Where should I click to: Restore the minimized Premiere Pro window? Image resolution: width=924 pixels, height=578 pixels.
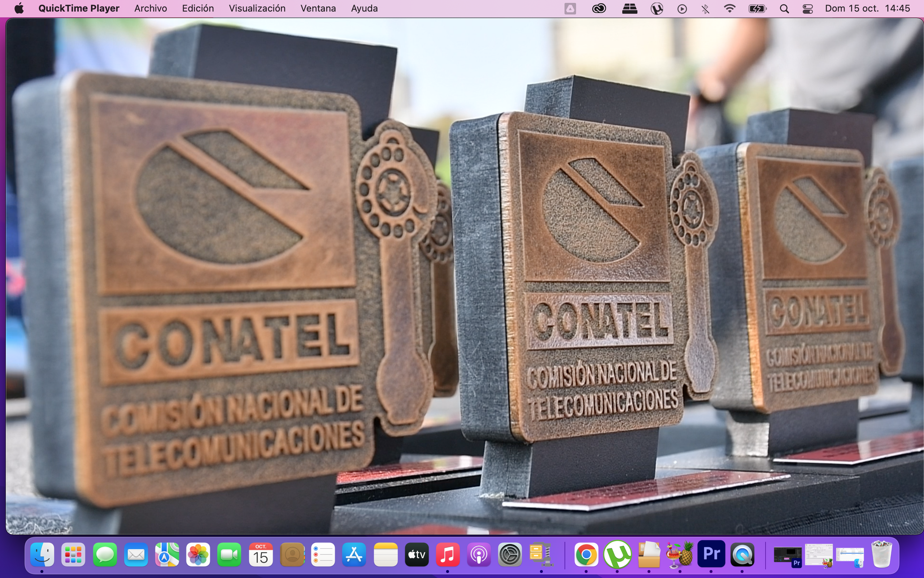click(x=787, y=556)
